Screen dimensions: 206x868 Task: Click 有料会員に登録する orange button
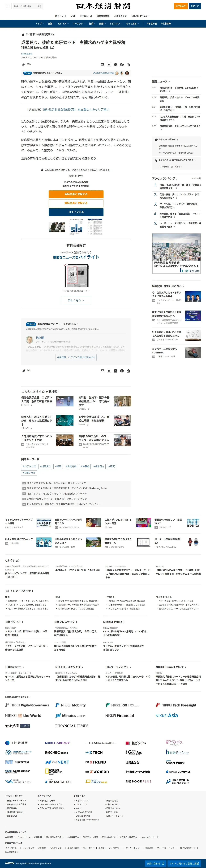coord(76,194)
